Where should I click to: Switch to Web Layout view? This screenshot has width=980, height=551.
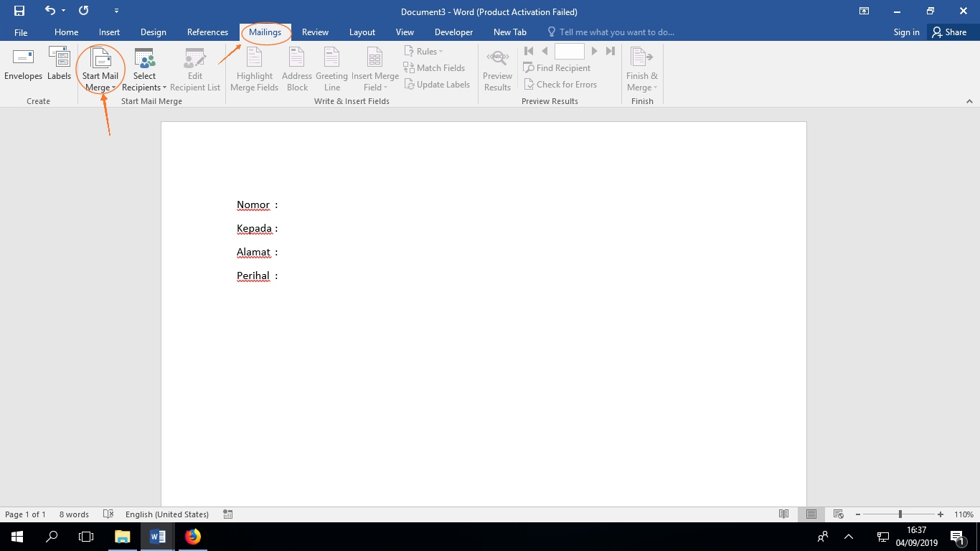[x=838, y=514]
